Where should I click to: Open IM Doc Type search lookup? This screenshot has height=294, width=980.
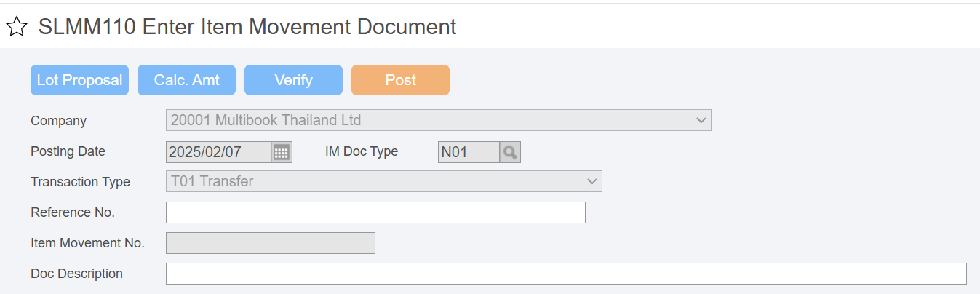510,152
